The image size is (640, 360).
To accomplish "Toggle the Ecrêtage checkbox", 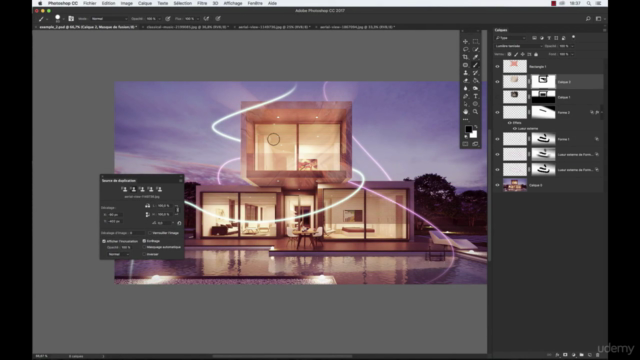I will (x=144, y=241).
